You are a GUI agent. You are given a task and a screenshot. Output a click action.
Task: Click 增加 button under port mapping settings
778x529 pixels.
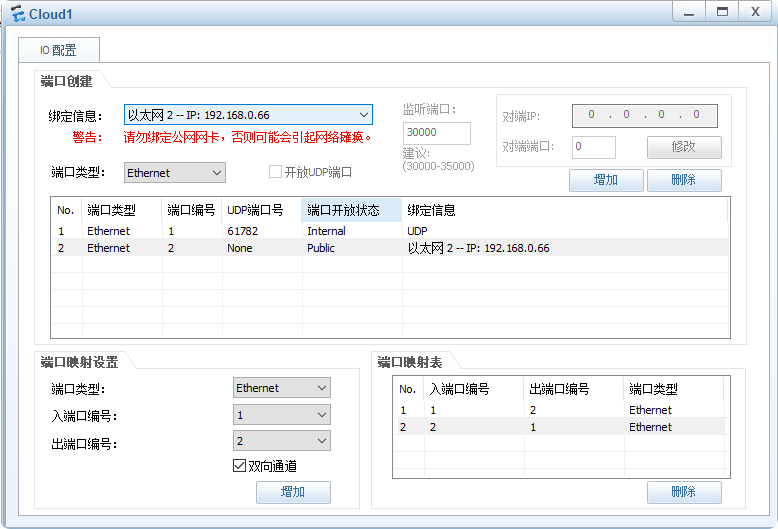[x=293, y=492]
